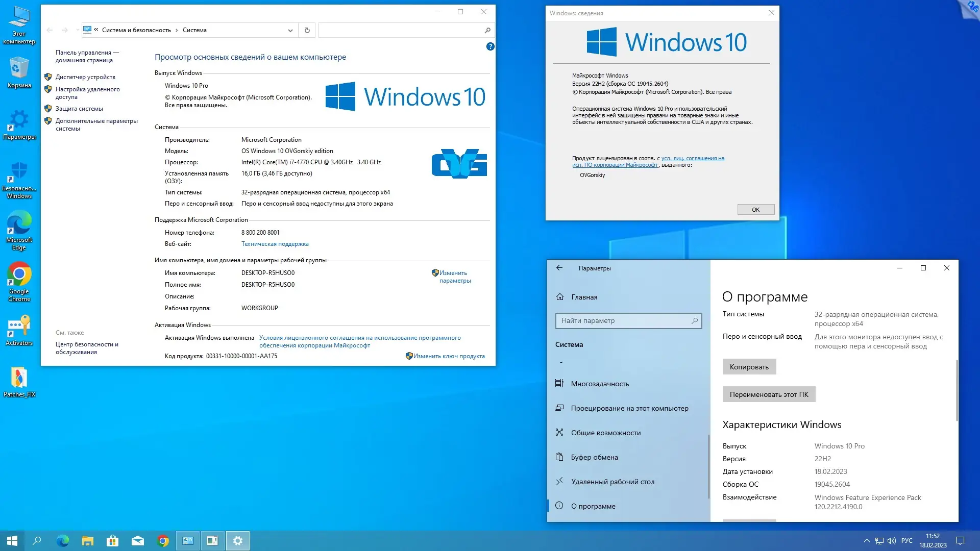Expand the address bar history dropdown
The image size is (980, 551).
(x=290, y=30)
